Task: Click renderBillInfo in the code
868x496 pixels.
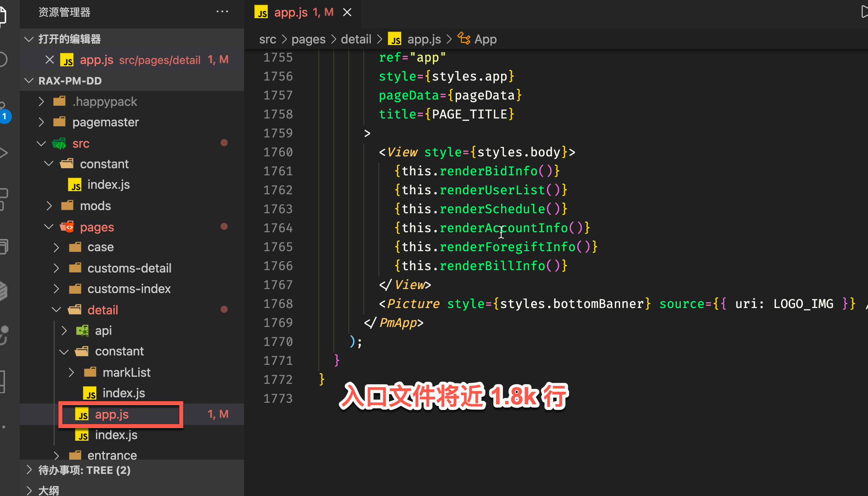Action: point(492,266)
